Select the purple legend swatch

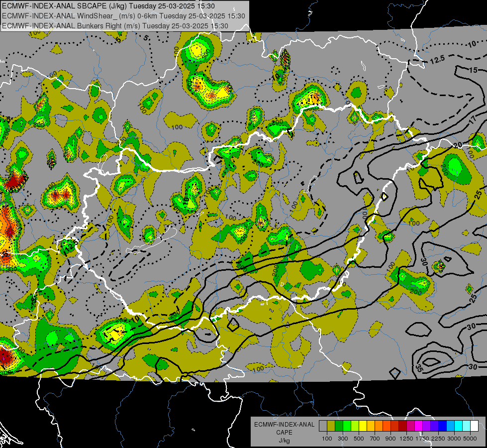click(x=426, y=426)
